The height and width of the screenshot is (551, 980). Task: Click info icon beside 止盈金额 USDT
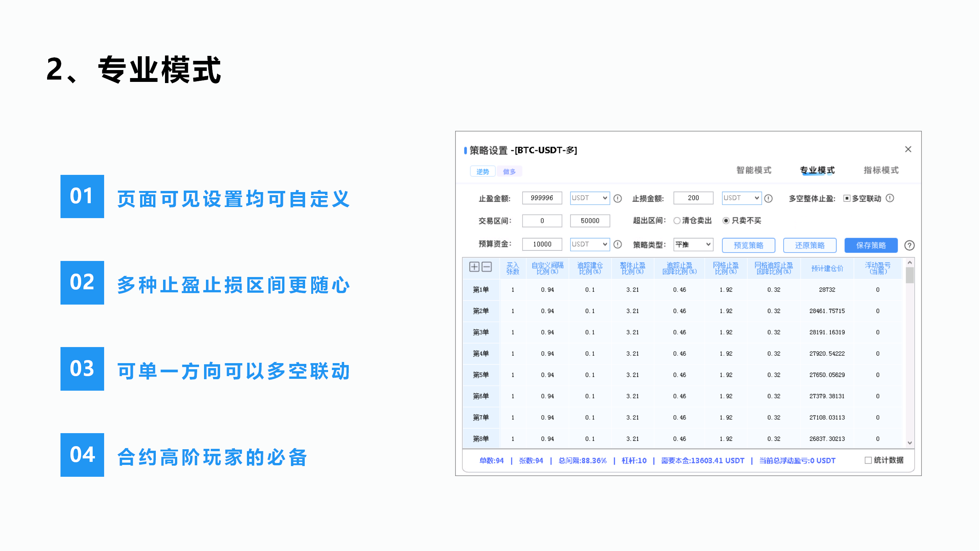[x=617, y=198]
